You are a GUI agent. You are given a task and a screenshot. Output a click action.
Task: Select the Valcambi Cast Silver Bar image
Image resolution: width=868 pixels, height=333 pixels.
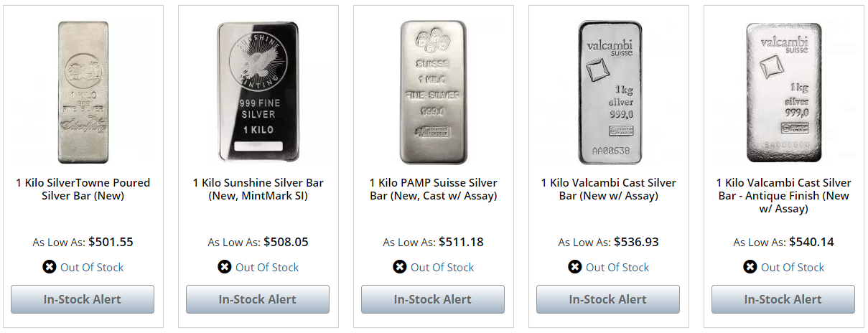(608, 93)
